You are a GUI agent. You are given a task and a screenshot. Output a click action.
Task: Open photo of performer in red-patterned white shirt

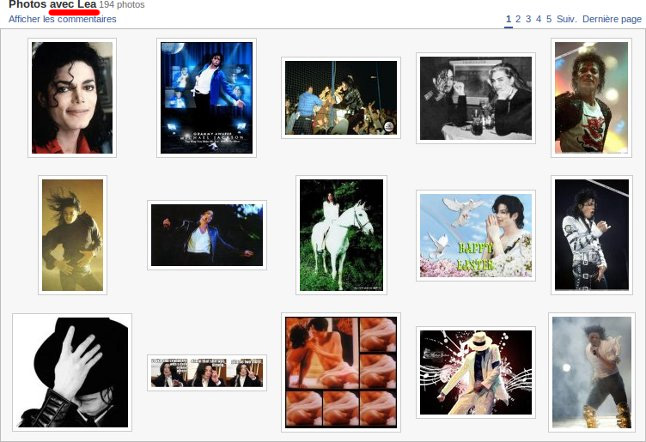pyautogui.click(x=591, y=98)
